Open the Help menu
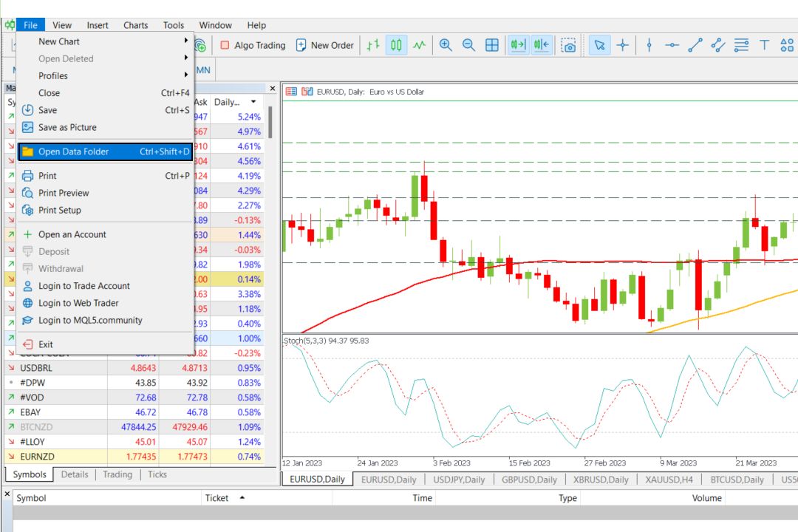This screenshot has width=798, height=532. 256,25
